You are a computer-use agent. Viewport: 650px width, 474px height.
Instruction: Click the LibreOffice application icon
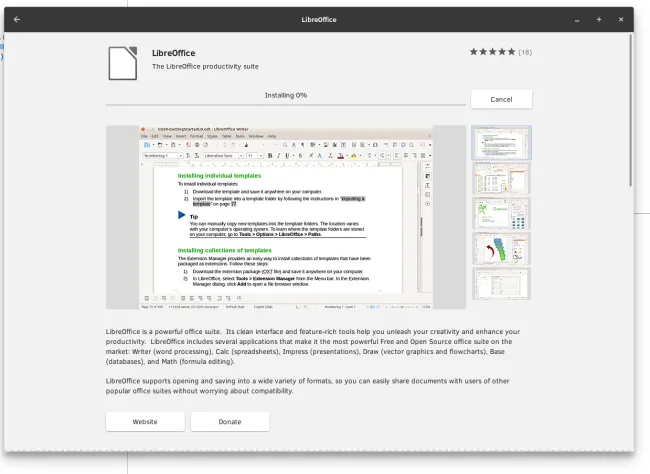123,63
